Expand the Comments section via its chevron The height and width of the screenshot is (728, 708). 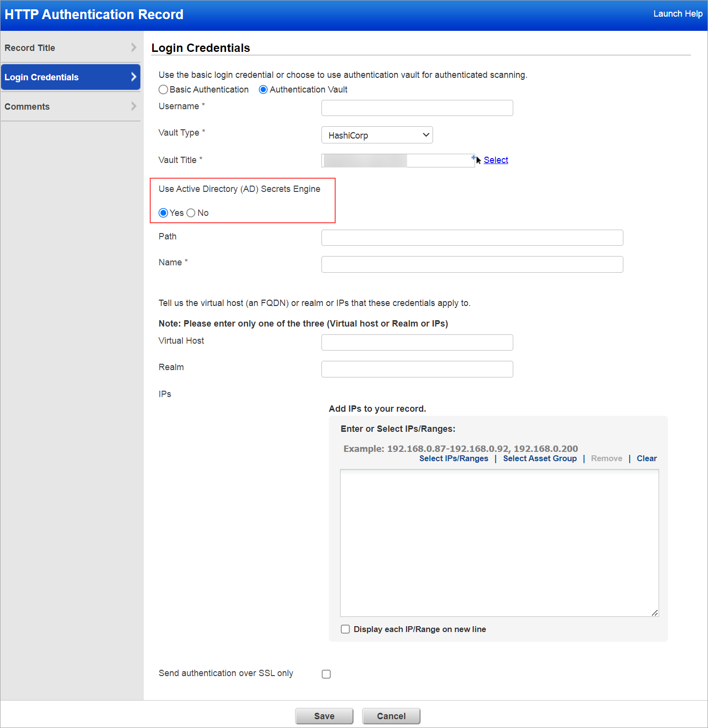[x=133, y=106]
